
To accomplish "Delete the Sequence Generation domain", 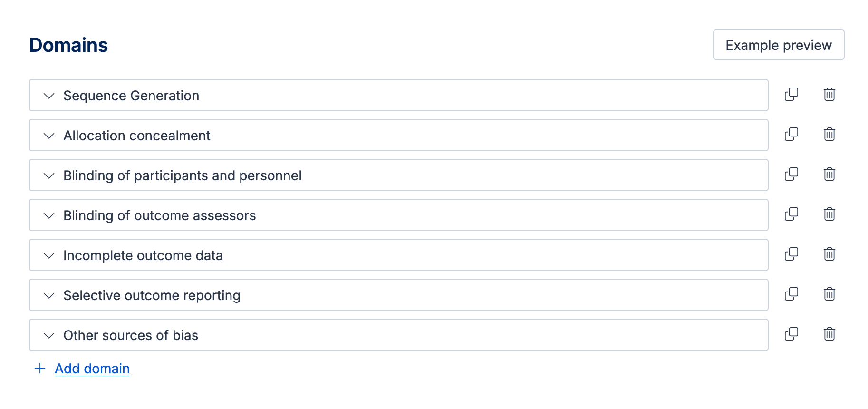I will pyautogui.click(x=829, y=95).
